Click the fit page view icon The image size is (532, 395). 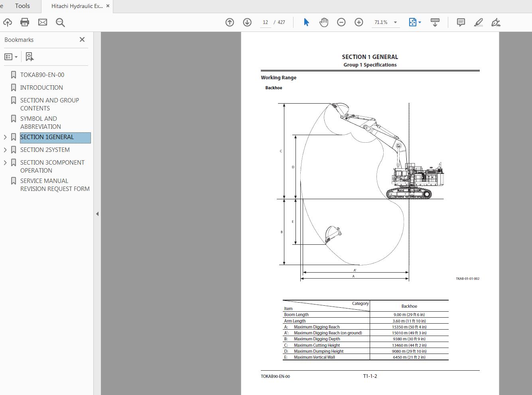(x=412, y=22)
